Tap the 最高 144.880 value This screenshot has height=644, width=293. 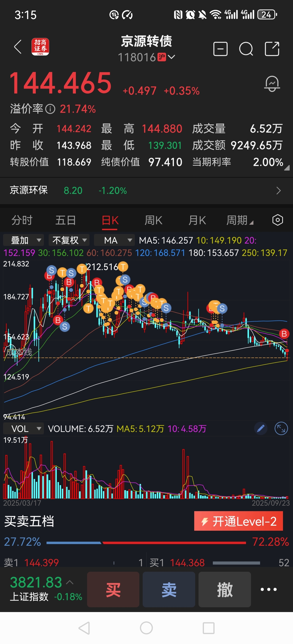click(162, 129)
